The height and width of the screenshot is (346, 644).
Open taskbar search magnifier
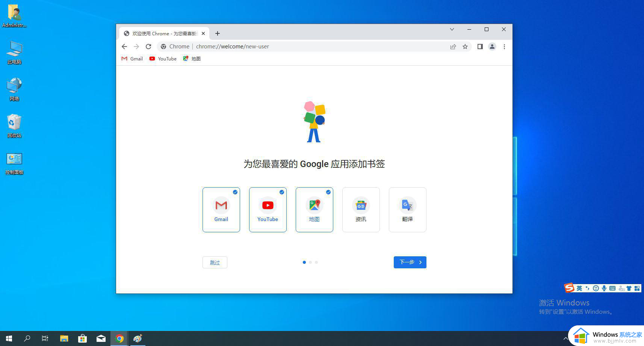point(27,338)
